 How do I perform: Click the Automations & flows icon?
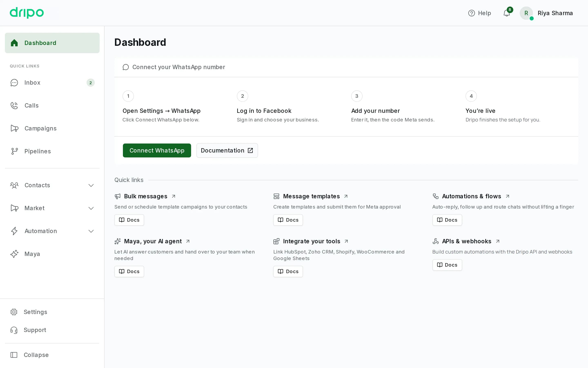[436, 196]
